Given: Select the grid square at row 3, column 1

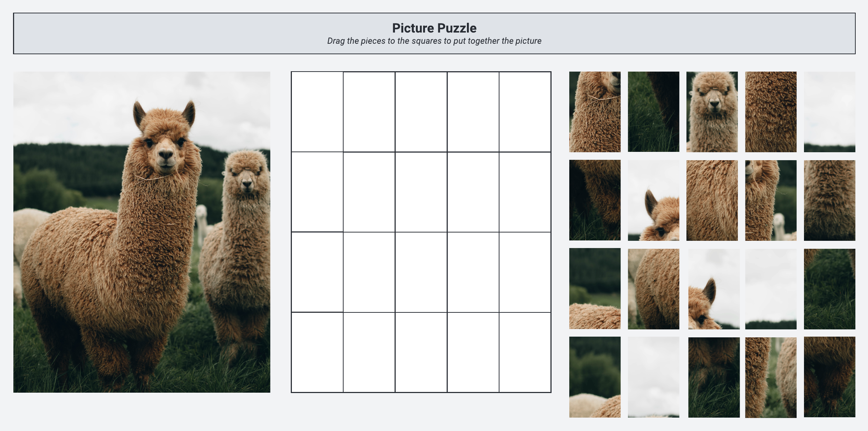Looking at the screenshot, I should click(x=317, y=272).
